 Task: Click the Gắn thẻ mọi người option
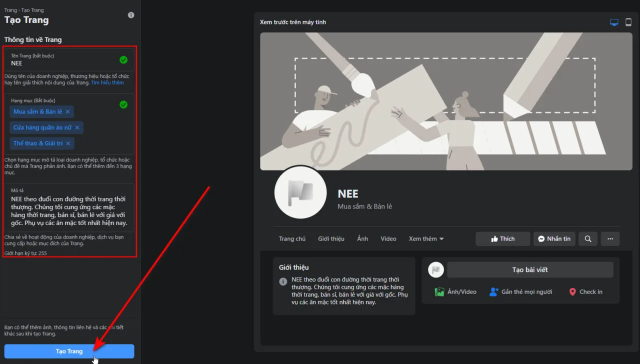click(520, 292)
